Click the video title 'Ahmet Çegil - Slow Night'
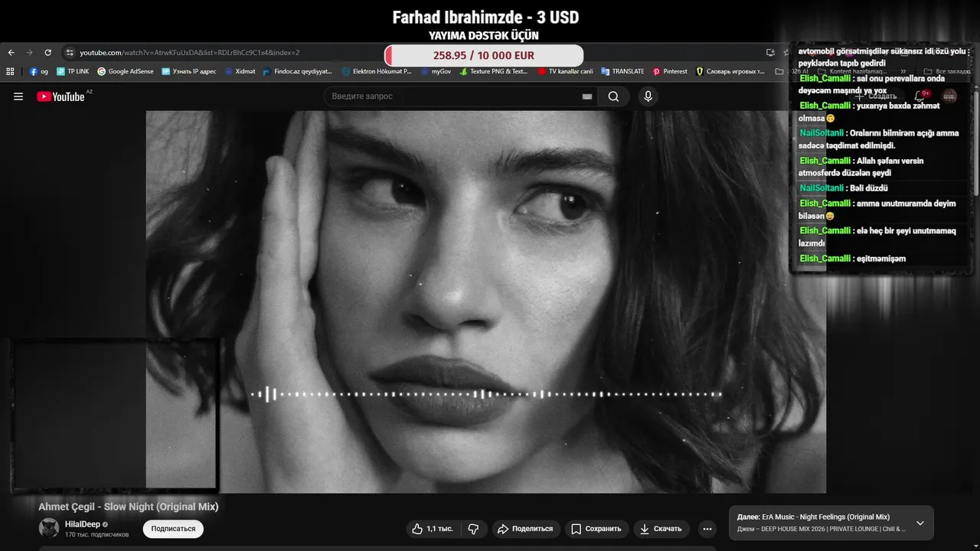This screenshot has height=551, width=980. click(x=129, y=507)
